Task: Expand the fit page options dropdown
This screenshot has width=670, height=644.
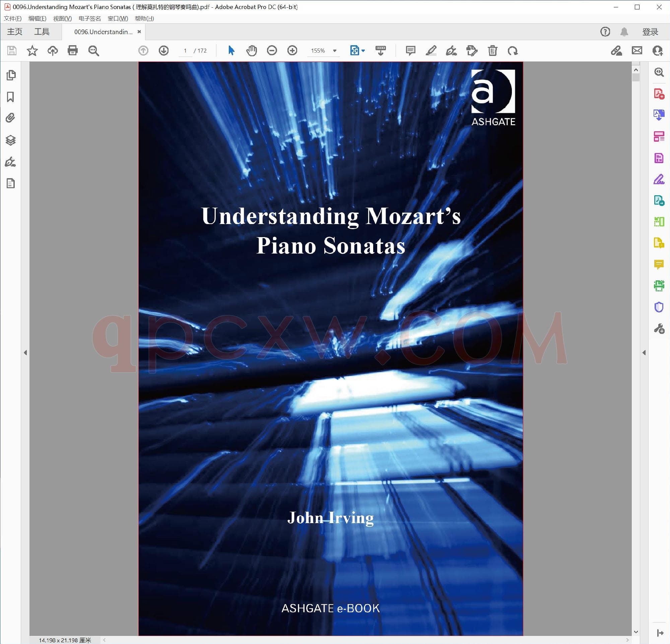Action: tap(363, 51)
